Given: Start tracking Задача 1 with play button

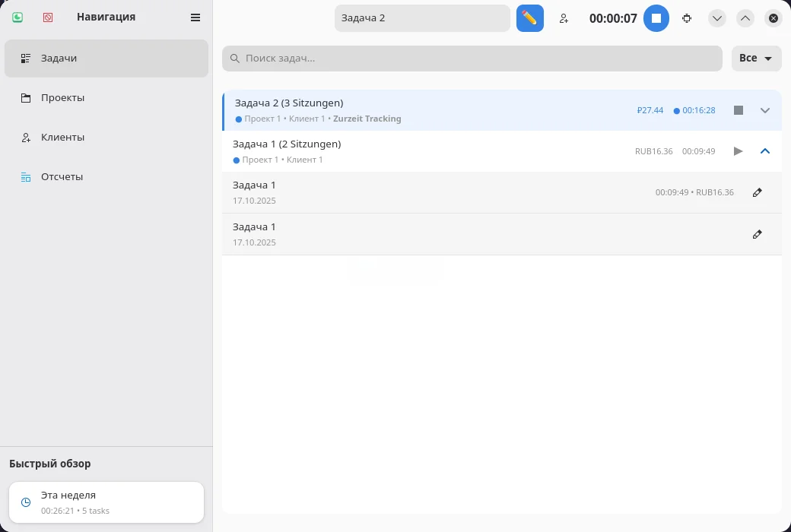Looking at the screenshot, I should tap(738, 151).
